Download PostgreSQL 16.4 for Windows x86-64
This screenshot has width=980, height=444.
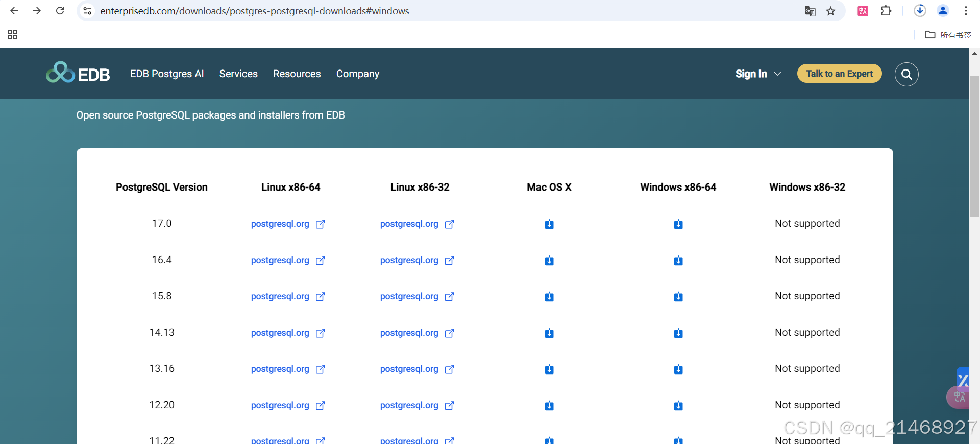(678, 261)
